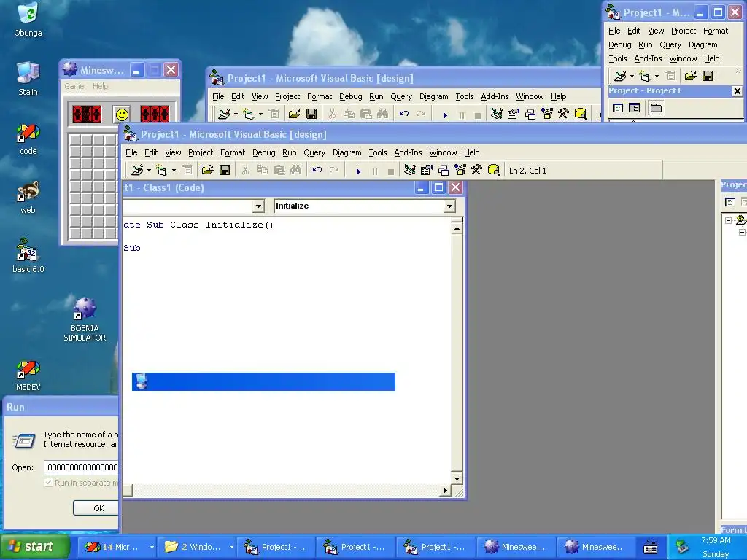Click the code window's vertical scroll down arrow
This screenshot has height=560, width=747.
click(x=457, y=478)
